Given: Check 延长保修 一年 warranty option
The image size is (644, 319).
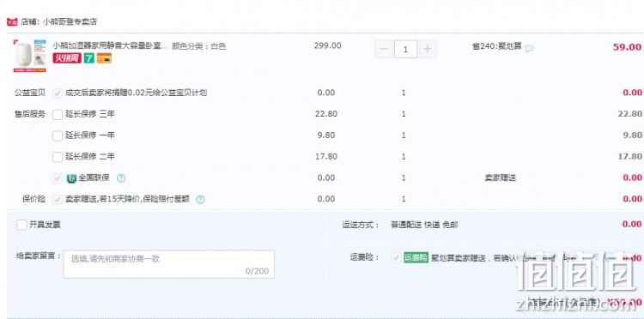Looking at the screenshot, I should click(x=58, y=135).
